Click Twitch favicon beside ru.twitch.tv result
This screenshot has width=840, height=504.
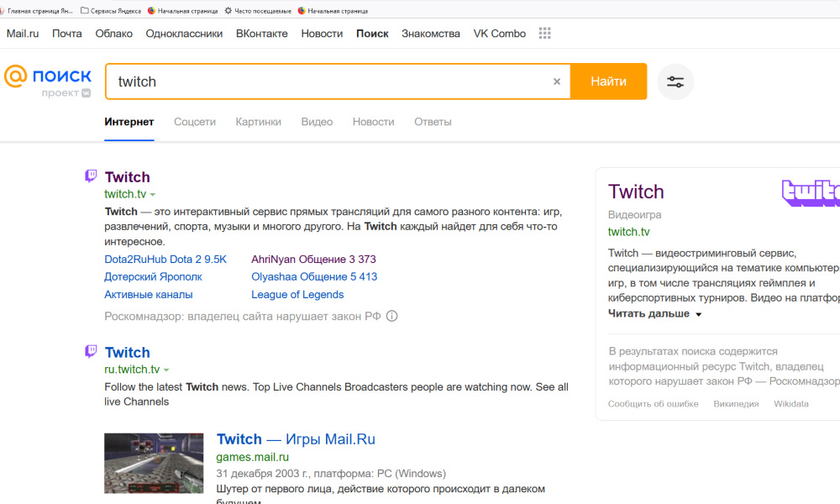91,351
